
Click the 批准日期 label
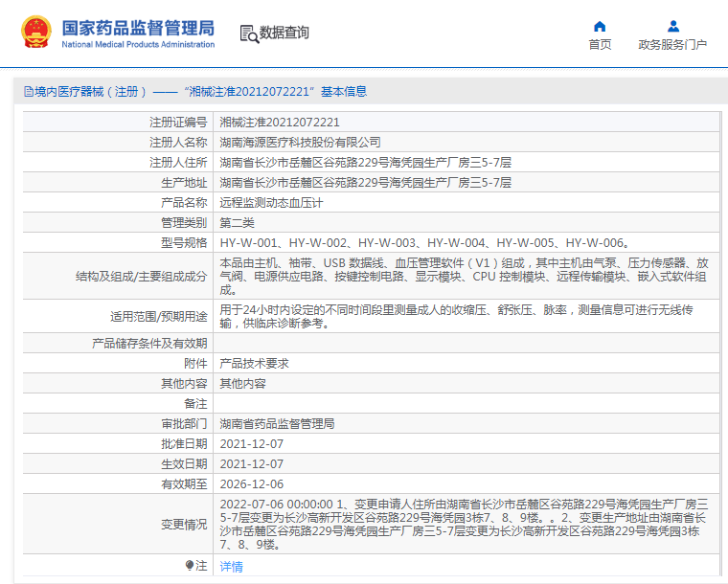click(x=184, y=444)
